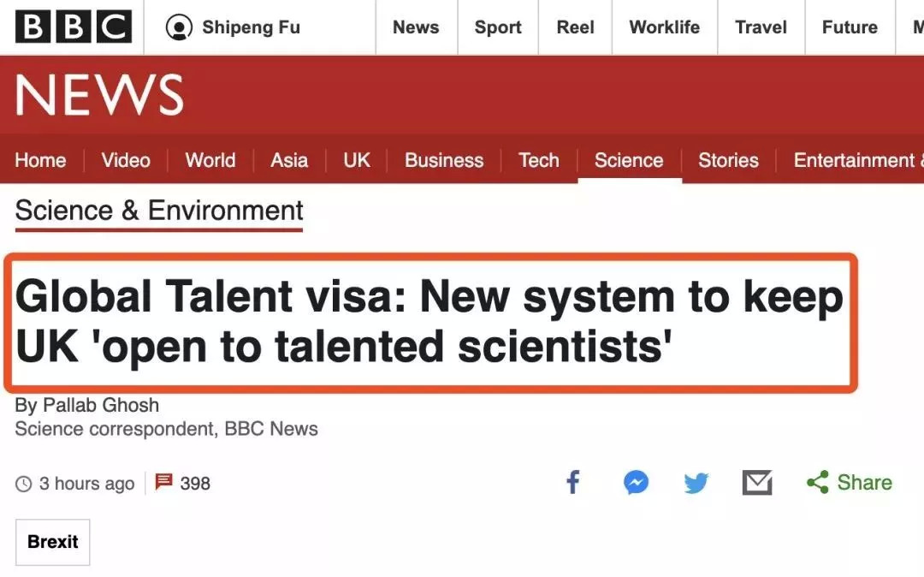Go to the Home news tab
This screenshot has height=577, width=924.
click(x=40, y=160)
